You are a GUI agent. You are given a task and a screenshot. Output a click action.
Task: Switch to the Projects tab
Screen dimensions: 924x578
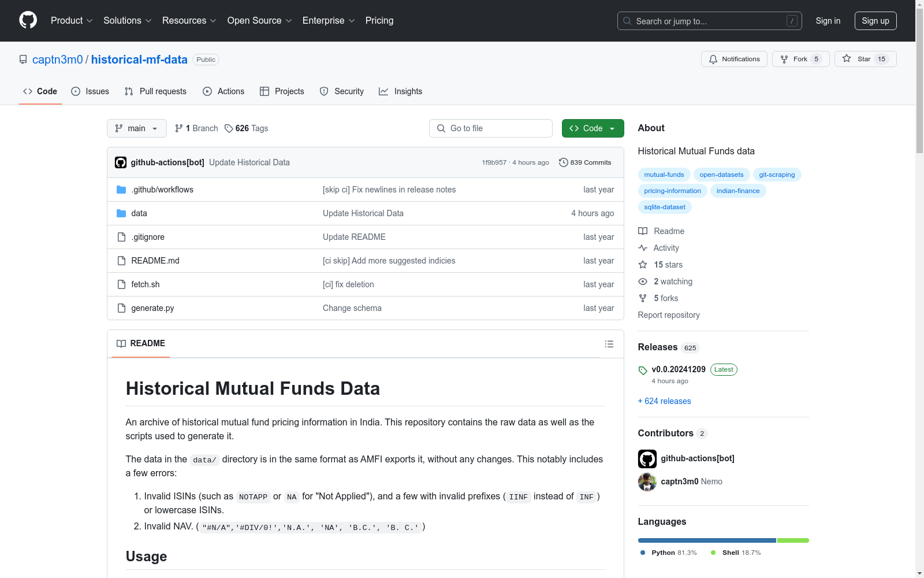coord(282,91)
